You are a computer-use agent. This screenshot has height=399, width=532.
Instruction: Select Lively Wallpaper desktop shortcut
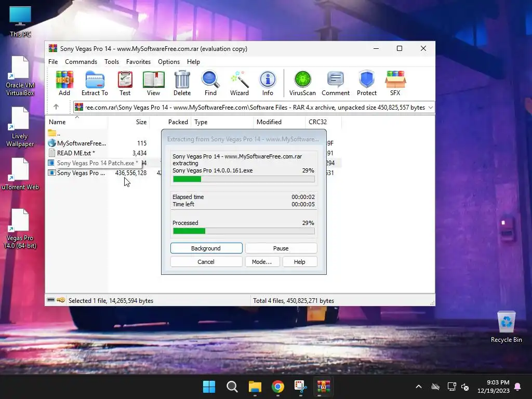[x=20, y=127]
